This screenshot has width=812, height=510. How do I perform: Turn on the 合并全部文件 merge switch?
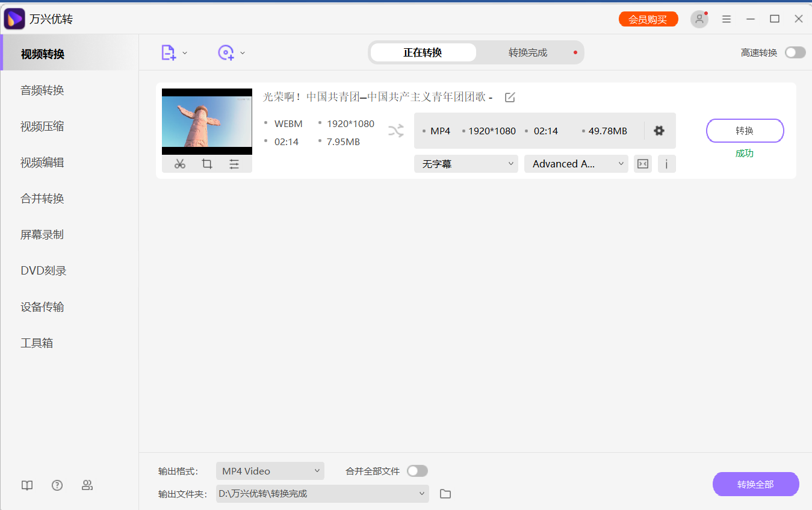point(417,471)
